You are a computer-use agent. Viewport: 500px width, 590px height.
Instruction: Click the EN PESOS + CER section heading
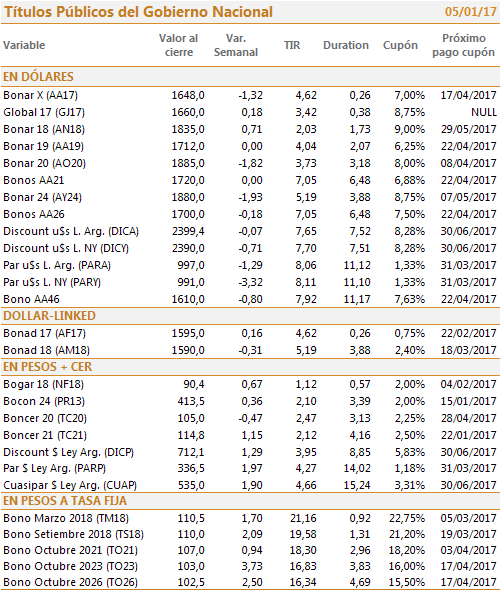[47, 367]
